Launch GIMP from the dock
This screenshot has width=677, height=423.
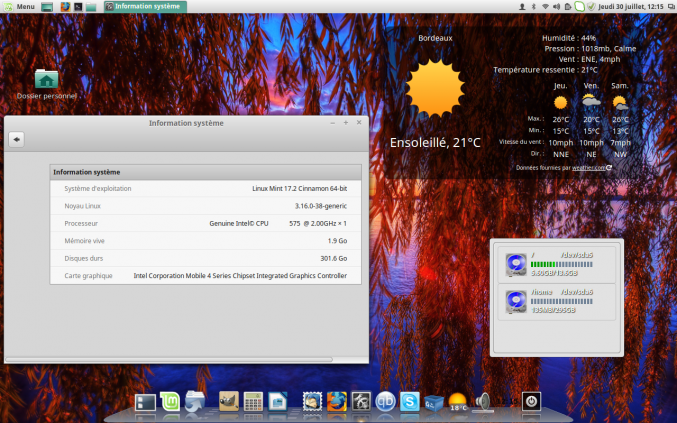pyautogui.click(x=229, y=402)
